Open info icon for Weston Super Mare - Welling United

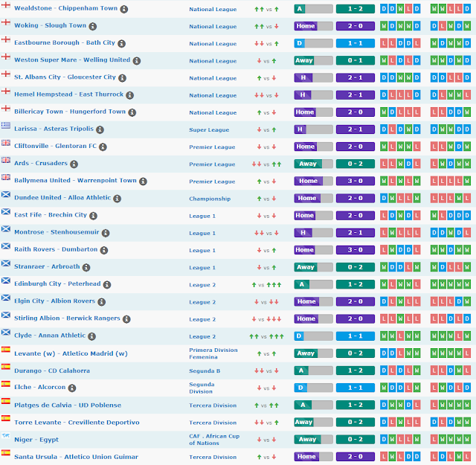pos(137,61)
